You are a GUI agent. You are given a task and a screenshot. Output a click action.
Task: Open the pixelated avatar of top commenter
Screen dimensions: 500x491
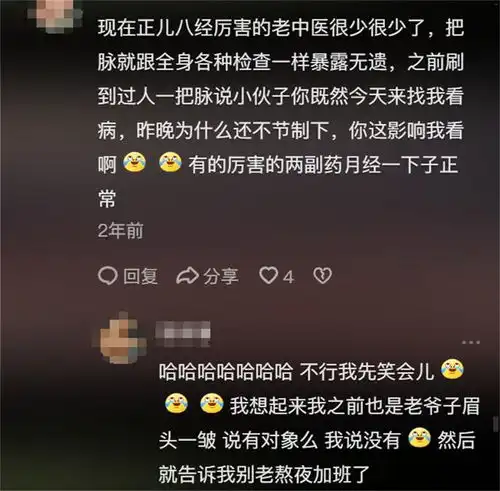[55, 15]
